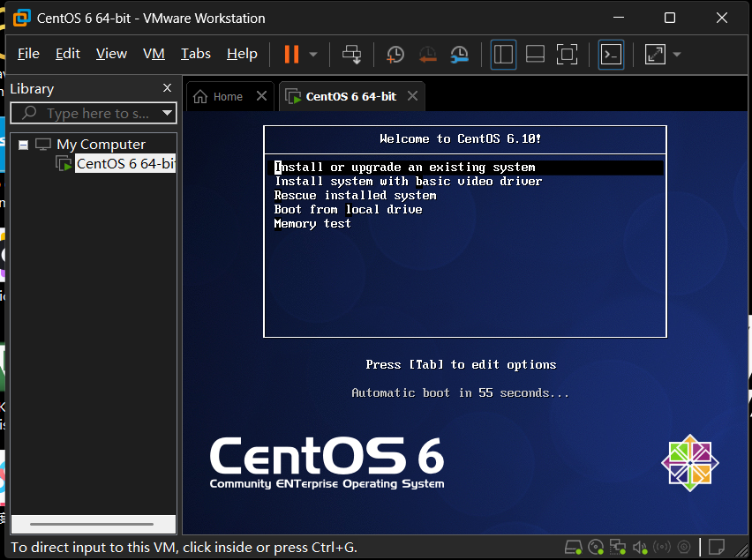This screenshot has width=752, height=560.
Task: Click the VMware Workstation title bar logo
Action: 21,18
